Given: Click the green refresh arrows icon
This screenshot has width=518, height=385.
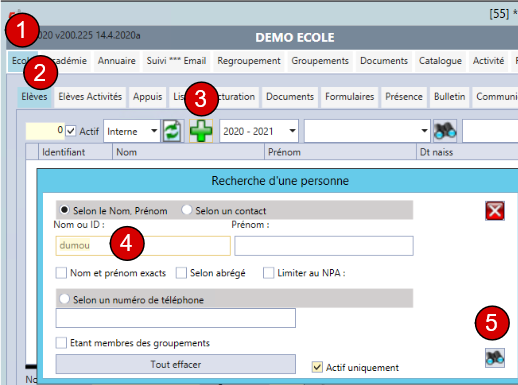Looking at the screenshot, I should (x=172, y=131).
